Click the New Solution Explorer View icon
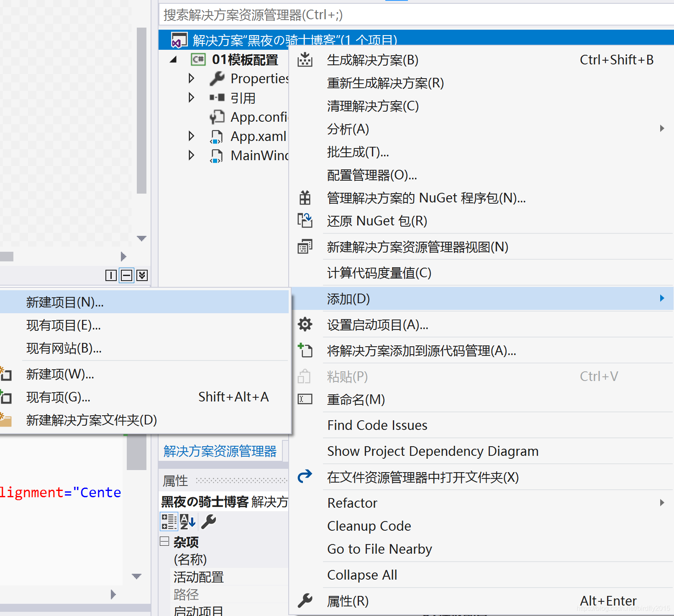 [305, 247]
